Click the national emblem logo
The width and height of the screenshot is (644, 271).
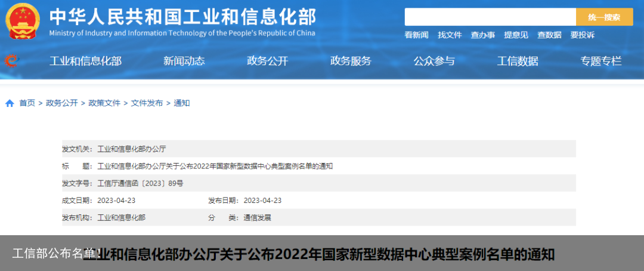coord(23,21)
